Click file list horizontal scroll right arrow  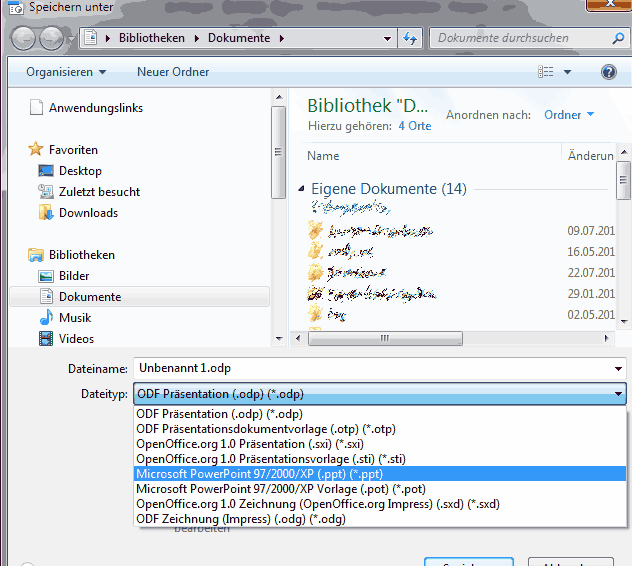(x=607, y=338)
